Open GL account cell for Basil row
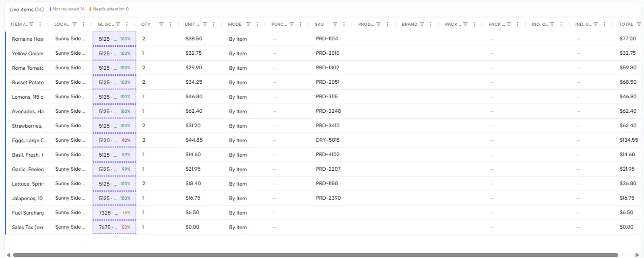This screenshot has width=644, height=258. (x=114, y=155)
